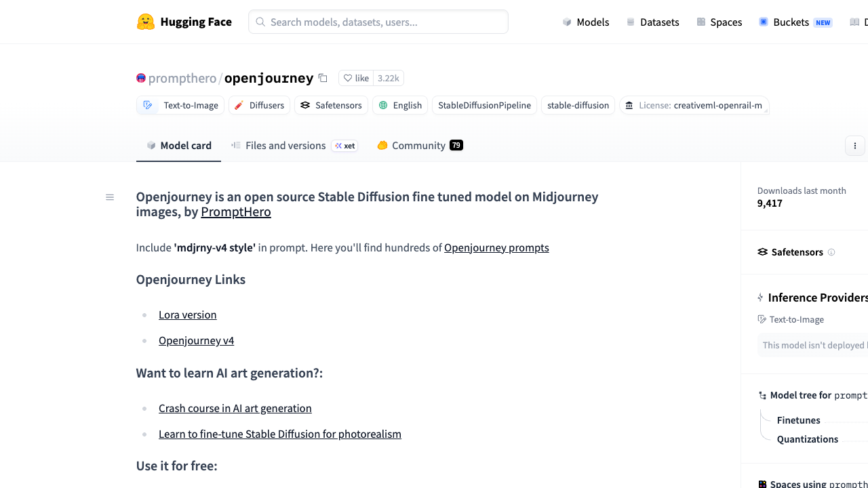Image resolution: width=868 pixels, height=488 pixels.
Task: Open the Spaces nav item
Action: [719, 22]
